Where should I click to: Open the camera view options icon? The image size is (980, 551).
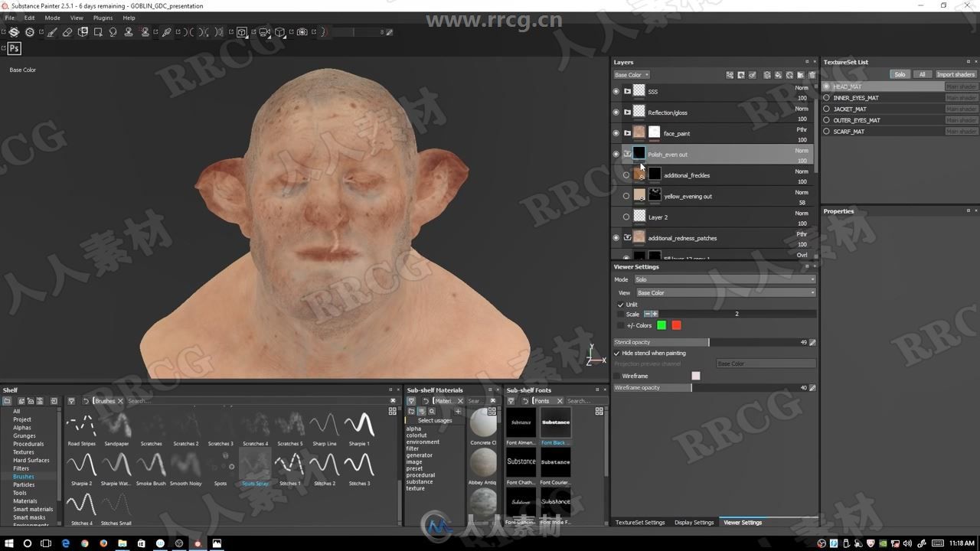tap(264, 32)
